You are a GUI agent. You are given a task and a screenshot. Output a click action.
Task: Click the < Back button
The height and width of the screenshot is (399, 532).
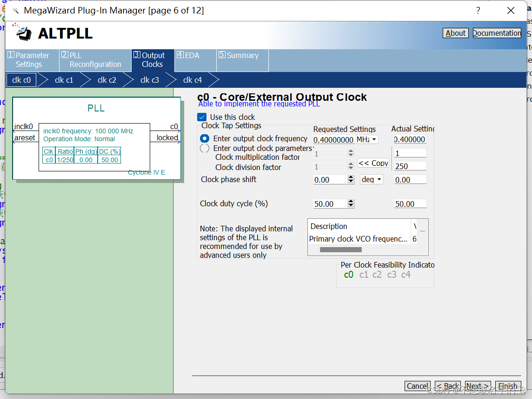(447, 386)
